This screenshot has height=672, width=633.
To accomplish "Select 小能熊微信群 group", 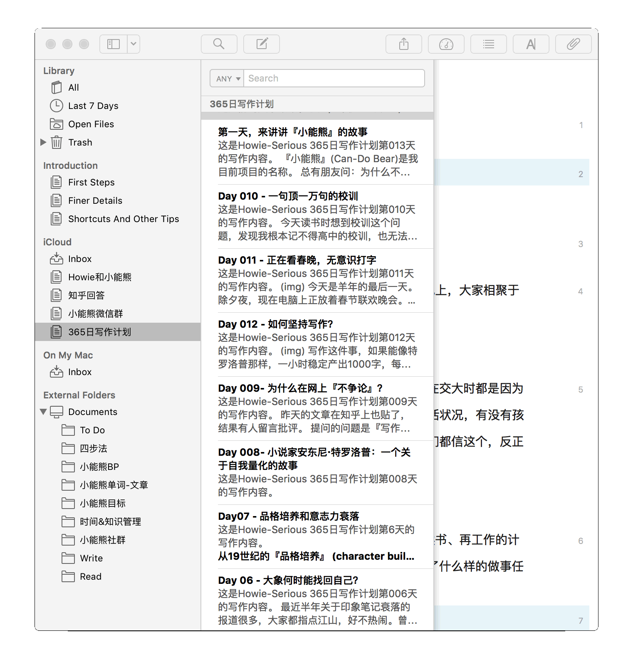I will coord(118,314).
